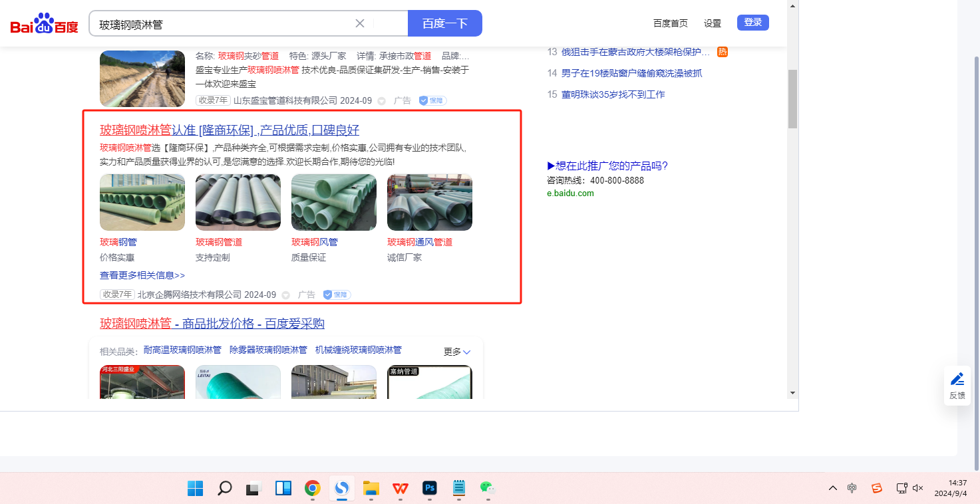Open the 塞纳管道 product image

coord(430,382)
